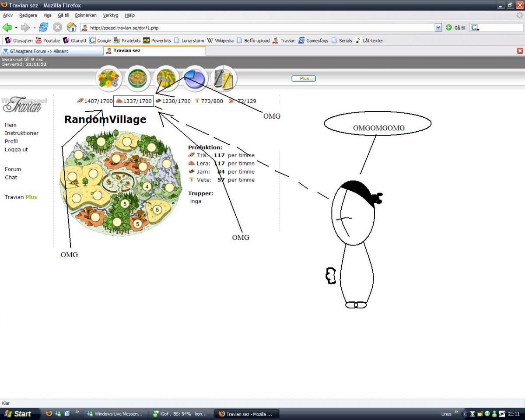
Task: Open the Travian resource fields overview icon
Action: click(108, 79)
